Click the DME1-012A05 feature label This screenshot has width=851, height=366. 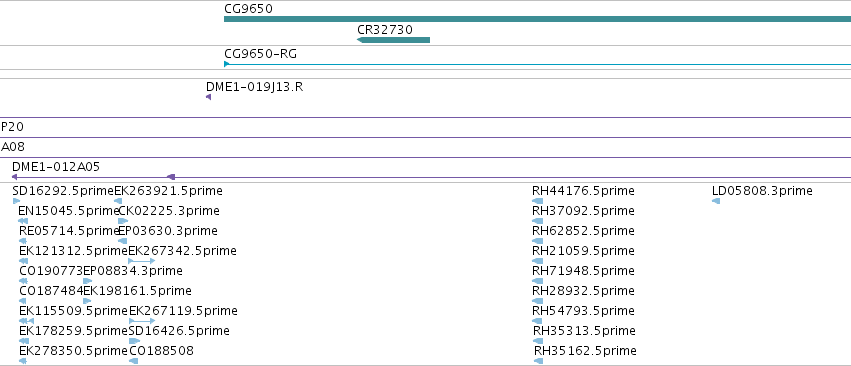pos(56,167)
